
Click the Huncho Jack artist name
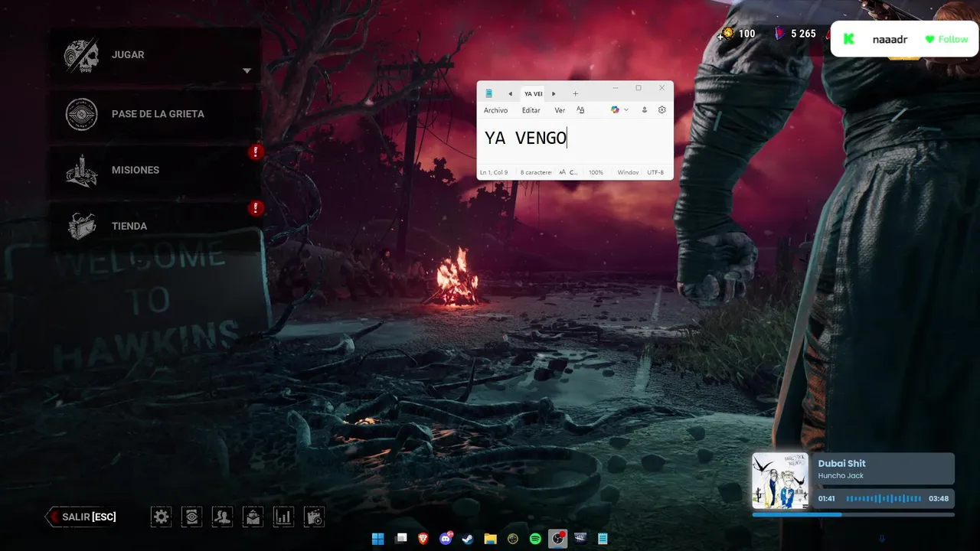coord(841,476)
